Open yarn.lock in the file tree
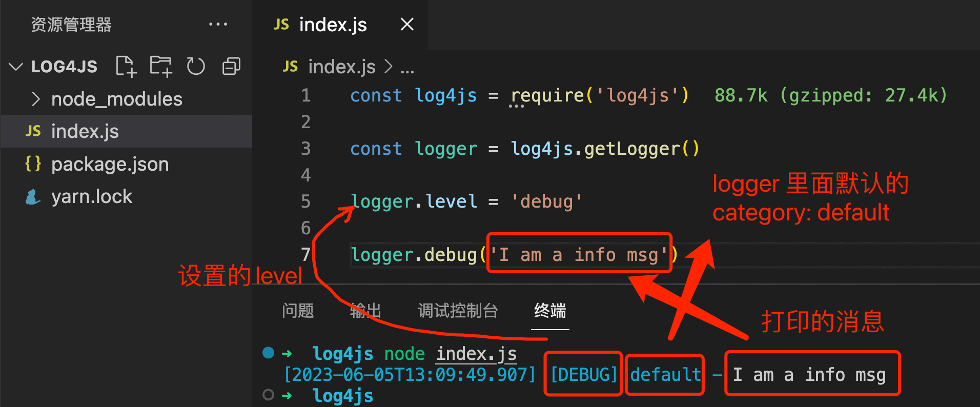980x407 pixels. click(126, 196)
